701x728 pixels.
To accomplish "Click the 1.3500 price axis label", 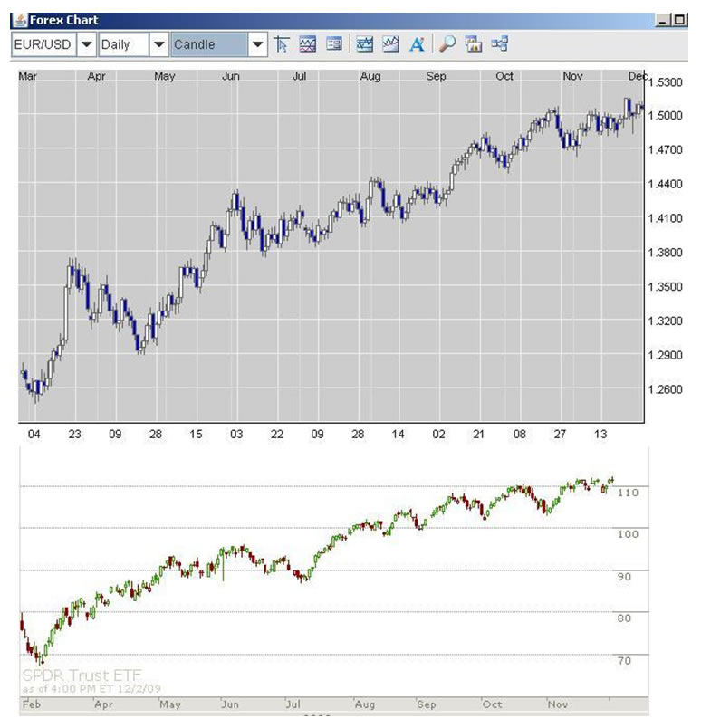I will click(666, 287).
